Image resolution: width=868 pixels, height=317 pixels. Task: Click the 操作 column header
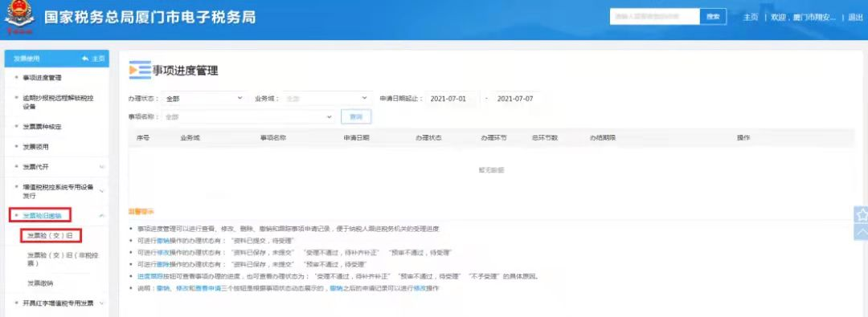click(743, 137)
